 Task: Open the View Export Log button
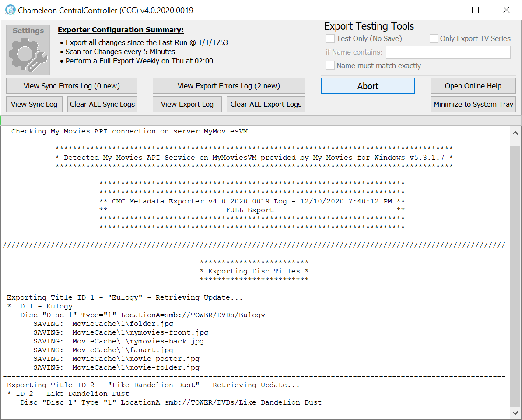187,104
